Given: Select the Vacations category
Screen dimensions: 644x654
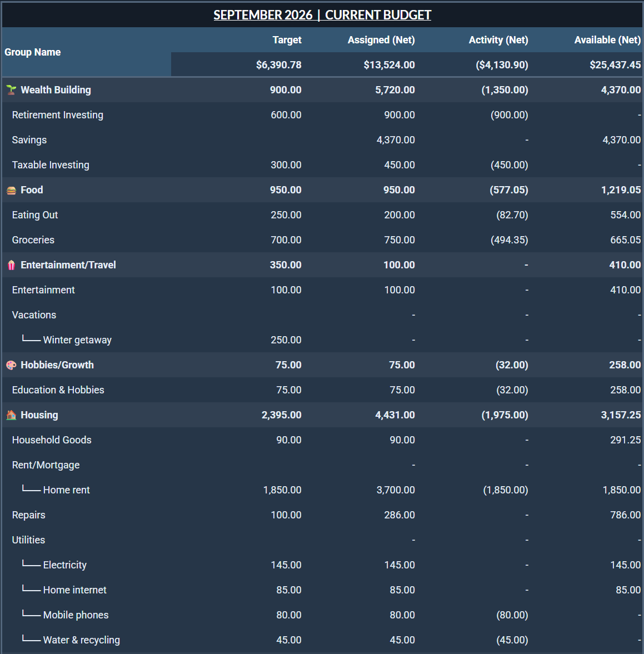Looking at the screenshot, I should (34, 315).
